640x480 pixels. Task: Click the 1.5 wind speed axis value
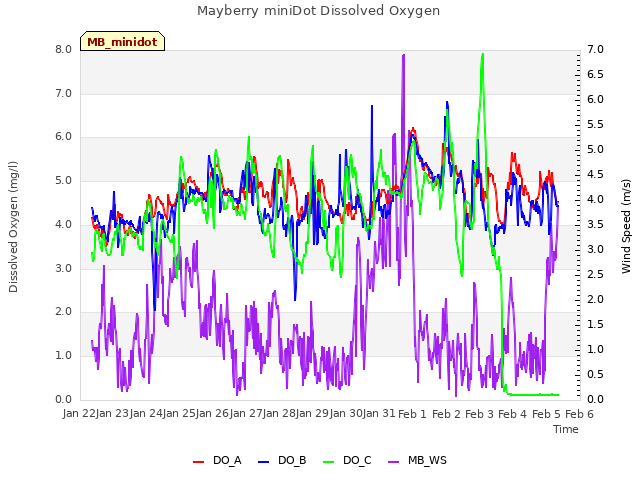pos(595,325)
